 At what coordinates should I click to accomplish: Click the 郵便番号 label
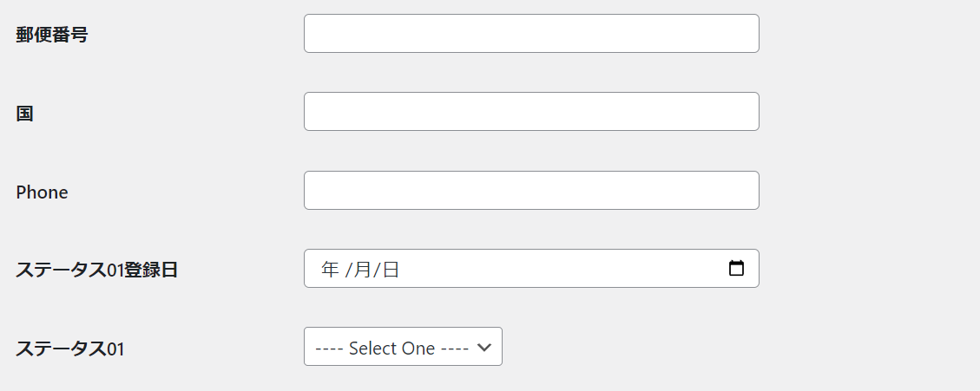(52, 36)
